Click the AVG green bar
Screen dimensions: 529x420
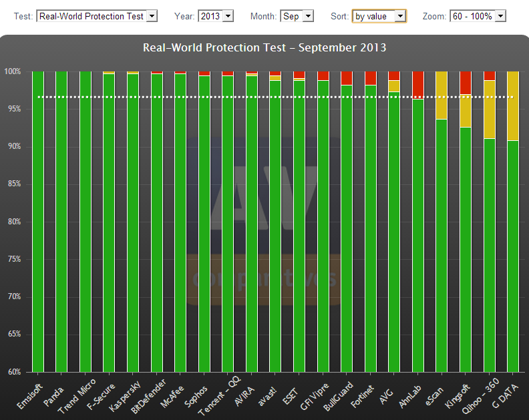coord(394,232)
